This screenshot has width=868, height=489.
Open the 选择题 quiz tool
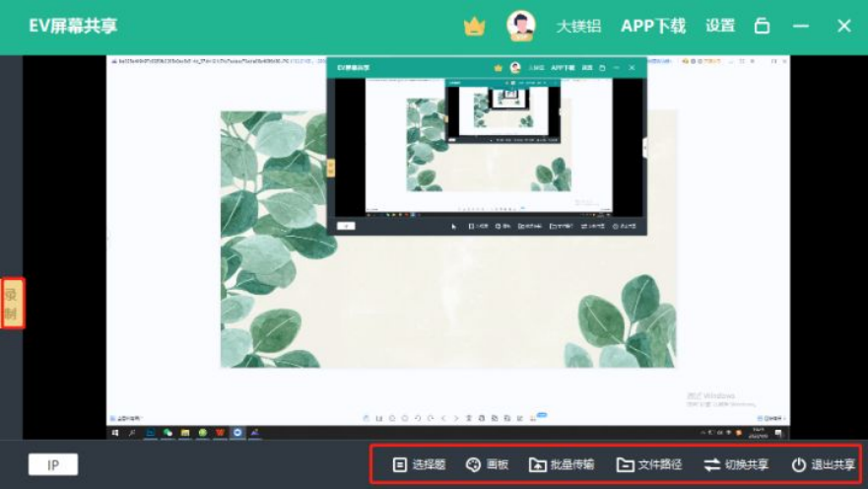coord(419,464)
